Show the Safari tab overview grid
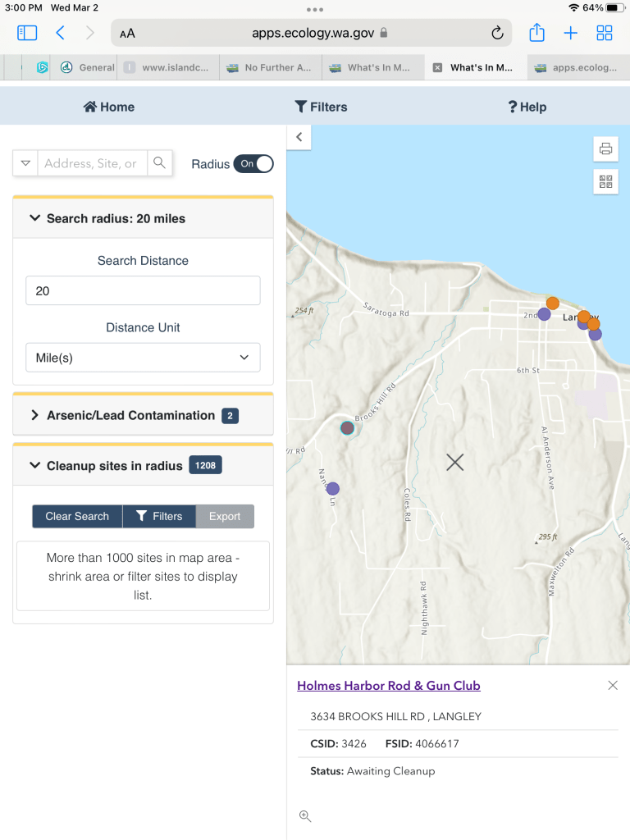The height and width of the screenshot is (840, 630). coord(605,33)
